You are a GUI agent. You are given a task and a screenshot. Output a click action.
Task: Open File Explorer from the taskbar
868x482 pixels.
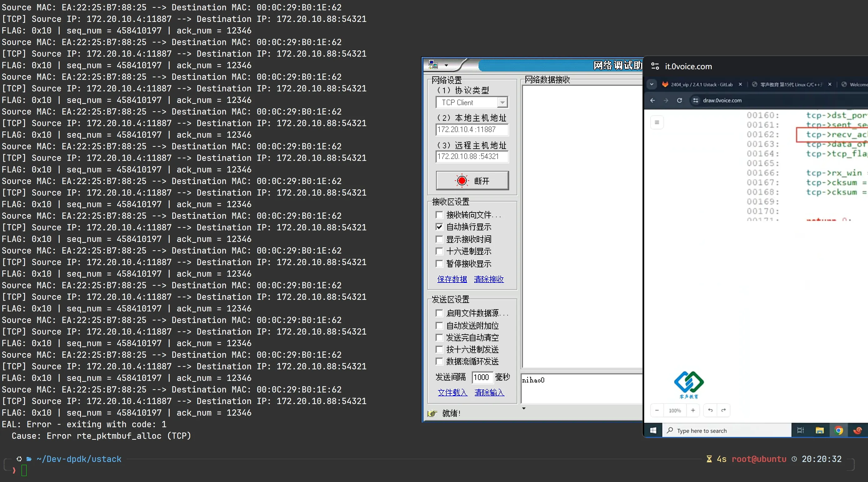click(820, 430)
